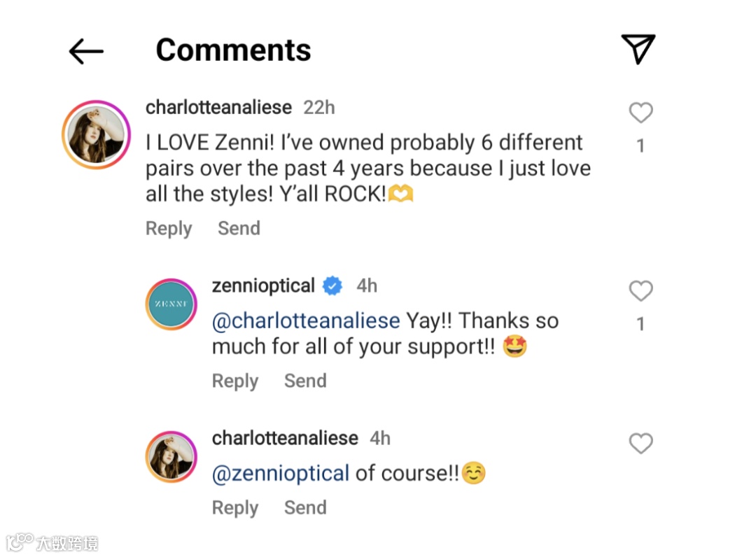Open zennioptical profile picture
The image size is (756, 557).
(171, 304)
